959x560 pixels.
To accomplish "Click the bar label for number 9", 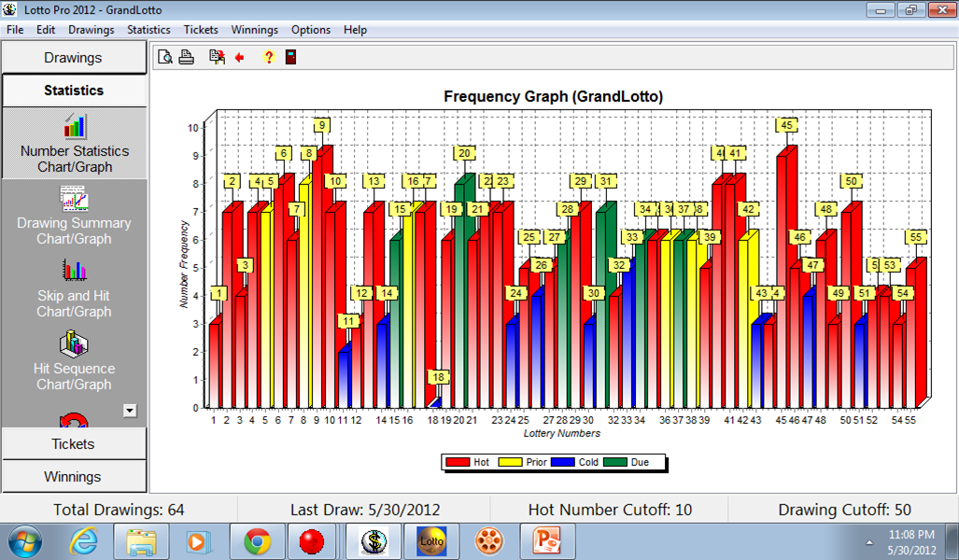I will click(x=322, y=125).
